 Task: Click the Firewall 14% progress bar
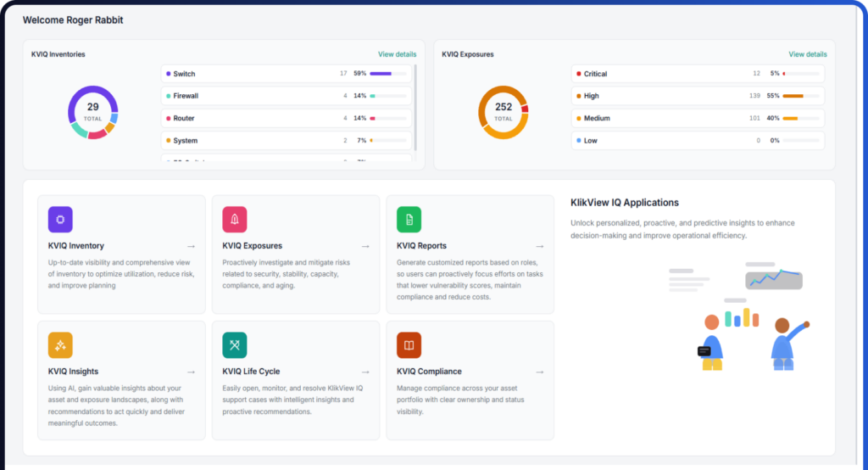[388, 96]
